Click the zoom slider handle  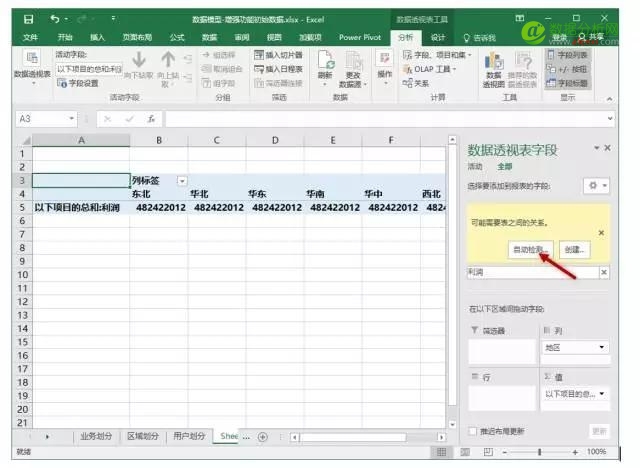coord(540,452)
